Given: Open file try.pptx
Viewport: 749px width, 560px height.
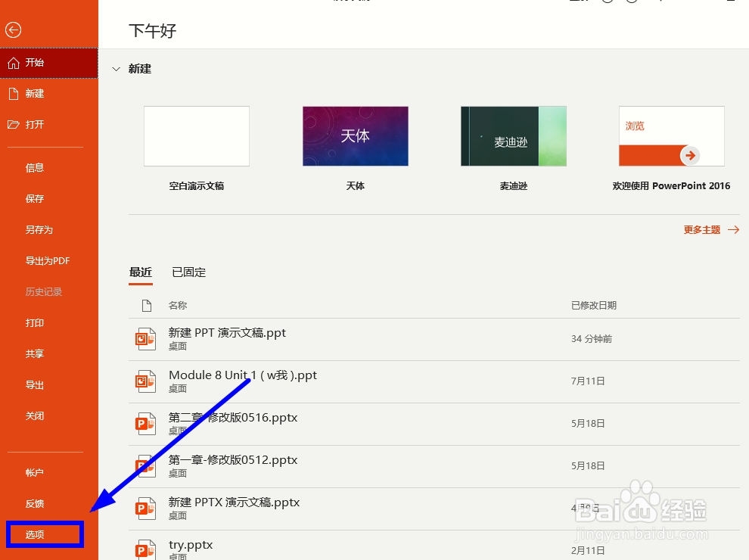Looking at the screenshot, I should point(434,545).
